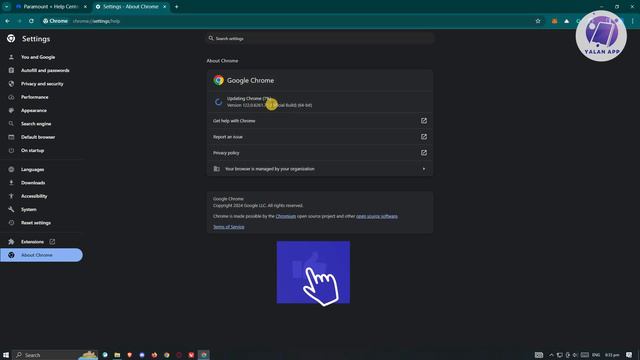Click the Updating Chrome status text
Image resolution: width=640 pixels, height=360 pixels.
pos(249,98)
